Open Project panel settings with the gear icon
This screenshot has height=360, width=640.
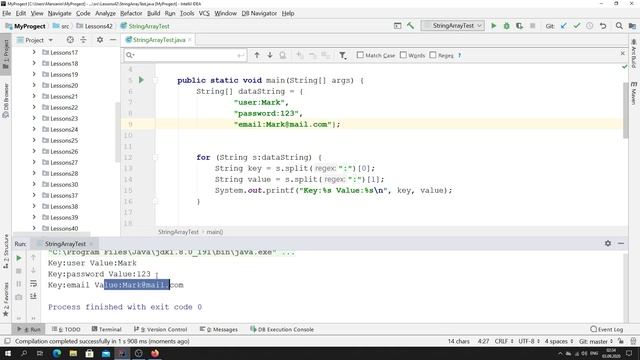(x=100, y=40)
